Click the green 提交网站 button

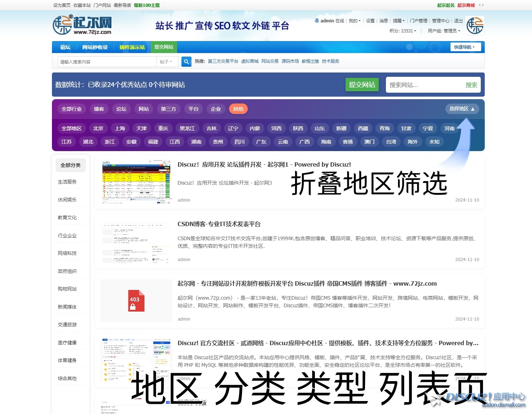coord(362,85)
